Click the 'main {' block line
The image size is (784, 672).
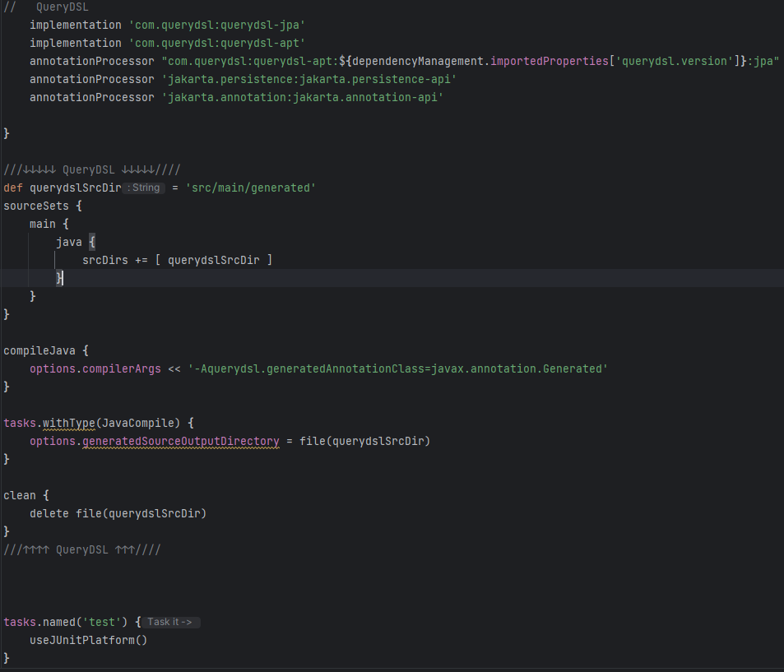click(x=49, y=224)
